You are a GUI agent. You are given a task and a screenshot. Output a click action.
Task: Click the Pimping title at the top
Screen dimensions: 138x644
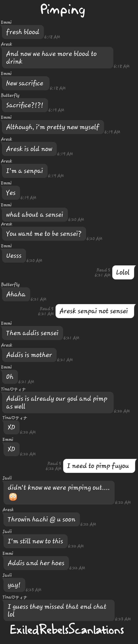pyautogui.click(x=63, y=10)
